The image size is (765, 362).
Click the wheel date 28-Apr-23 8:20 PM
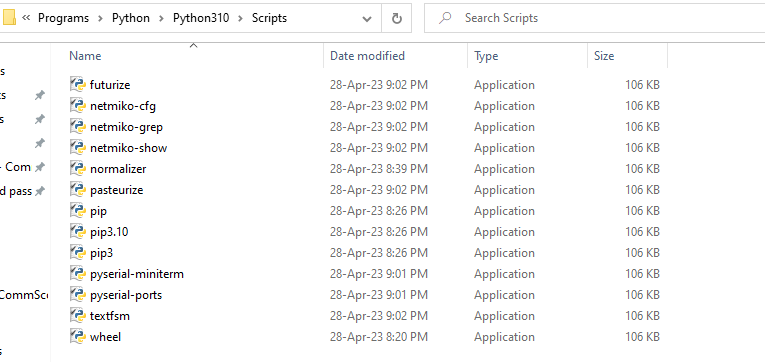(x=379, y=337)
